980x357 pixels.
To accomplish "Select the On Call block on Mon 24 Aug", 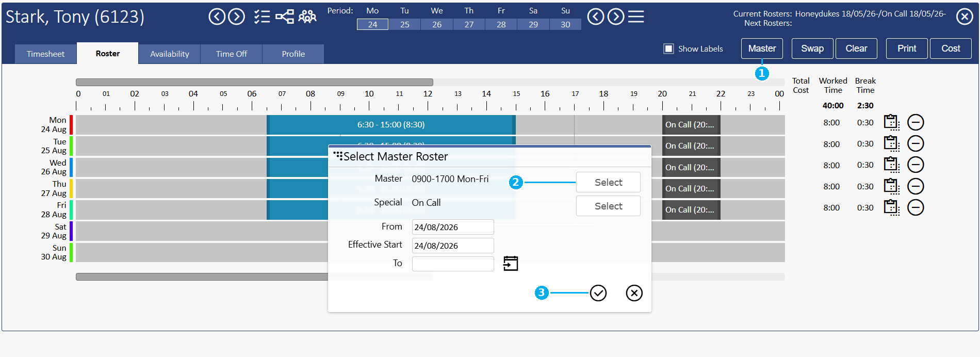I will [x=691, y=125].
